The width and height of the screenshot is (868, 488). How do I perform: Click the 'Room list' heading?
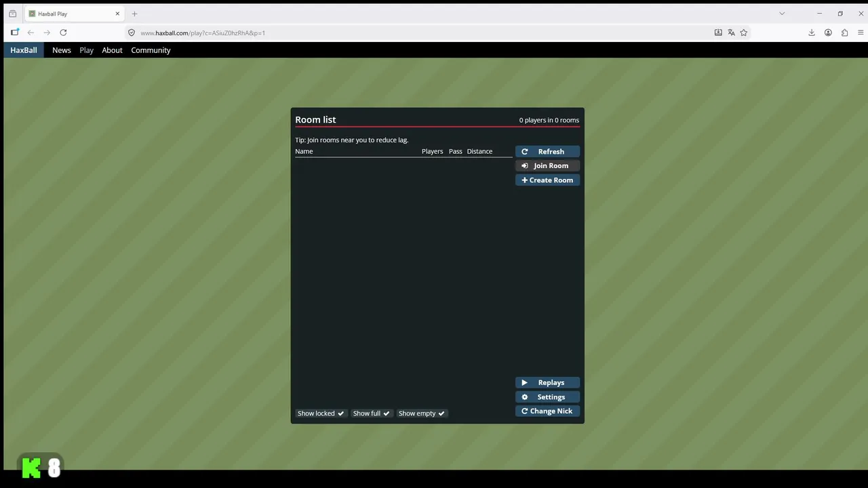click(315, 119)
